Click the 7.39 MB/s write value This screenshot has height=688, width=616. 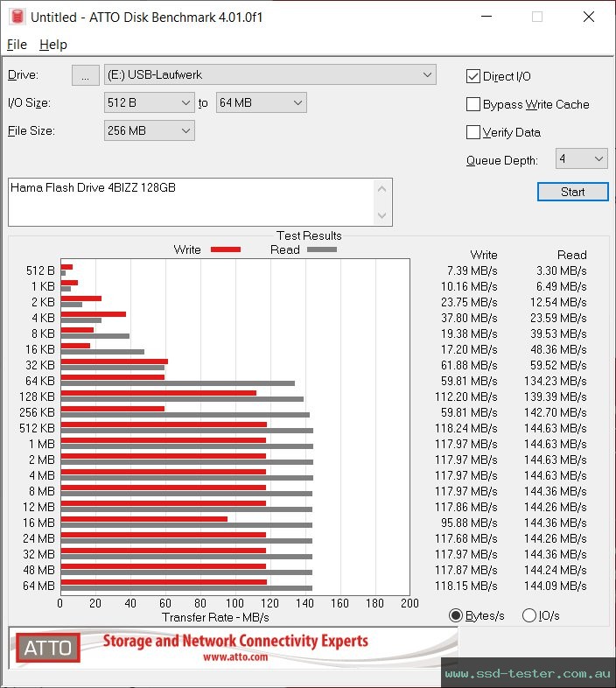[472, 270]
